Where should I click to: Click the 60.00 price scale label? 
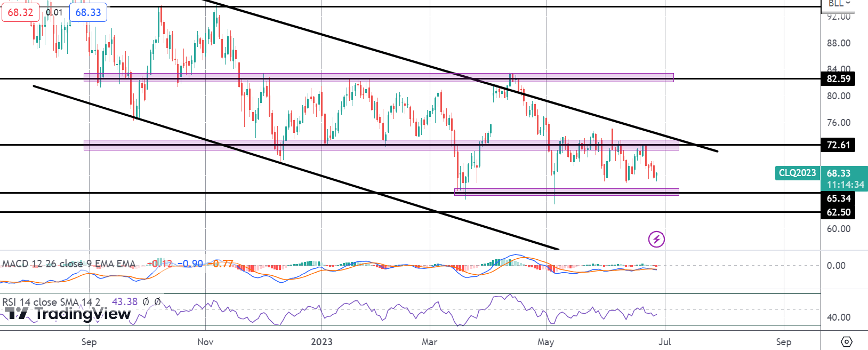tap(839, 229)
